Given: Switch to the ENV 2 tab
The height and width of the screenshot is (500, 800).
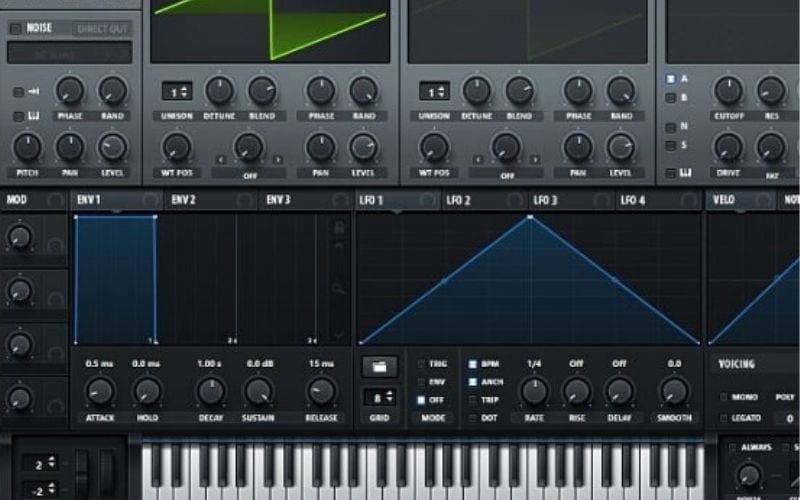Looking at the screenshot, I should point(184,200).
